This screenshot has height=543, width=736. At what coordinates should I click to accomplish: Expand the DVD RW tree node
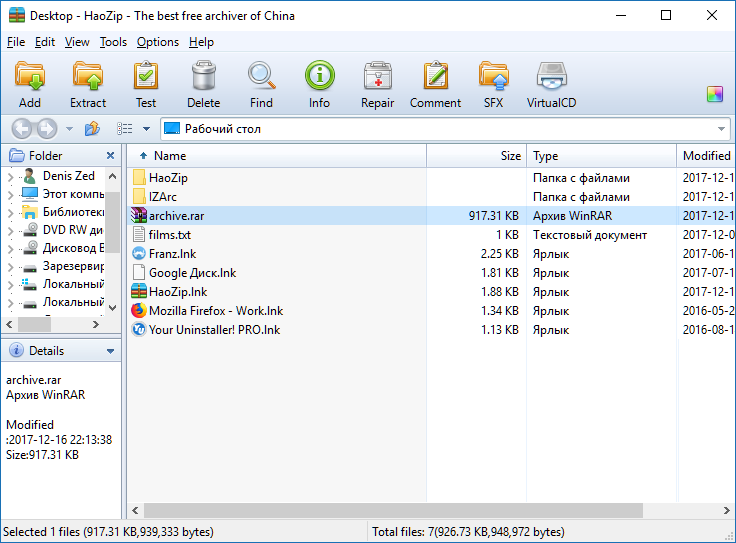click(11, 231)
